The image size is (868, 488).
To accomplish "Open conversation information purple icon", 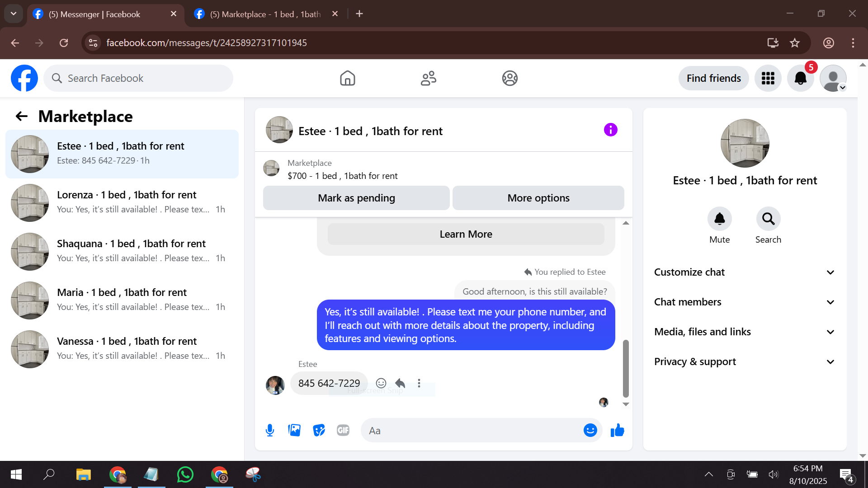I will point(610,130).
